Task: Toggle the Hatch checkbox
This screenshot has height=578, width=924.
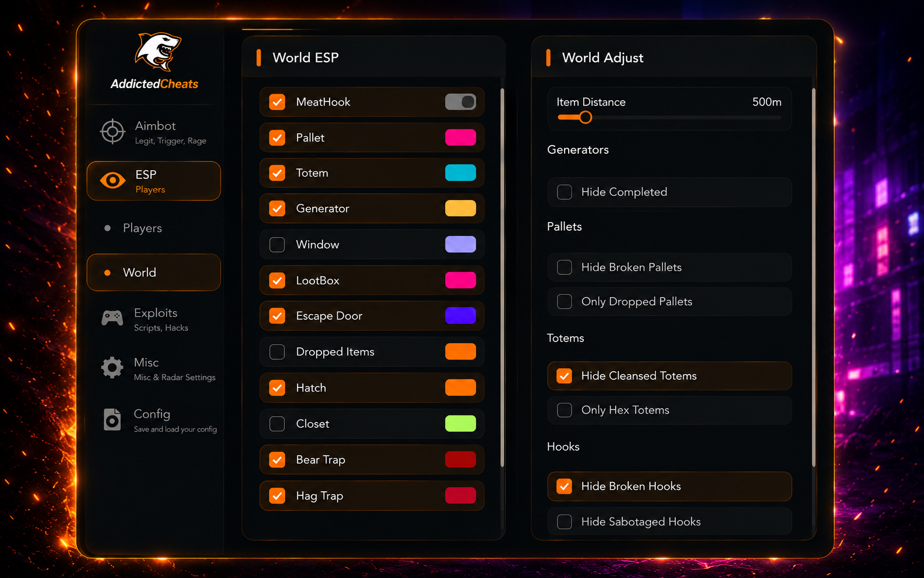Action: [x=277, y=388]
